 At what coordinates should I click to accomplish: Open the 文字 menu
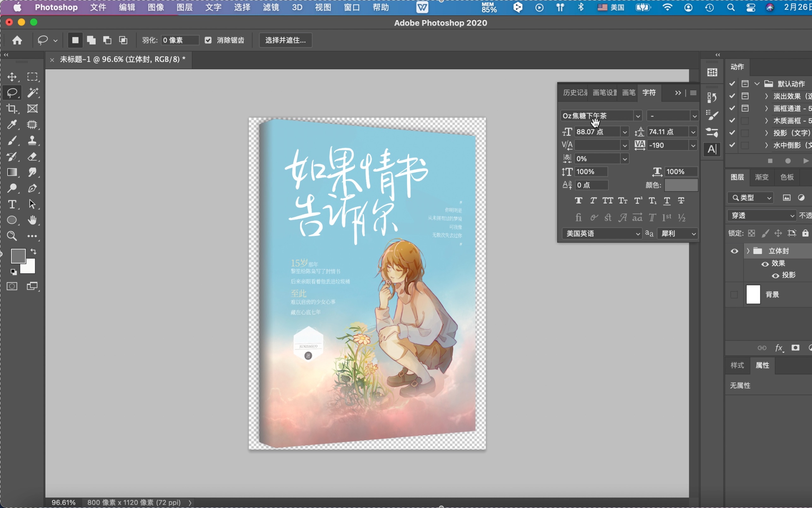(213, 7)
